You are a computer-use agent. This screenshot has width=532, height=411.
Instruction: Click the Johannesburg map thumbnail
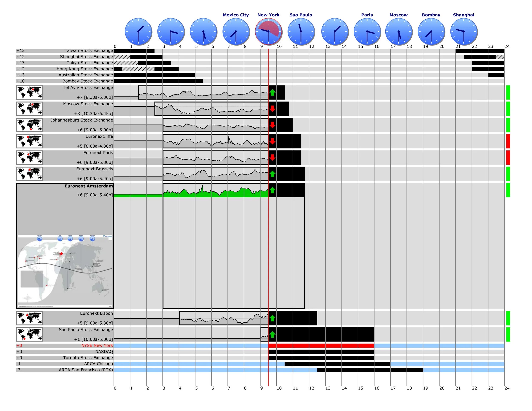point(30,125)
